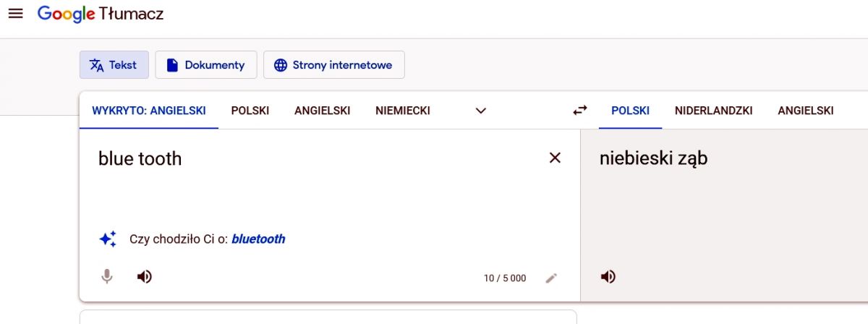The width and height of the screenshot is (868, 324).
Task: Listen to source text pronunciation
Action: pos(145,276)
